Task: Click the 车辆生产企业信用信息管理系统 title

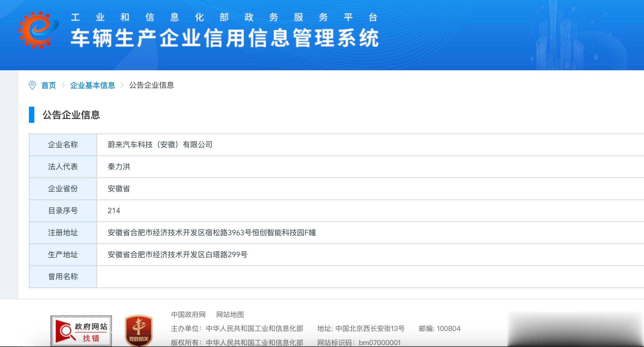Action: tap(225, 38)
